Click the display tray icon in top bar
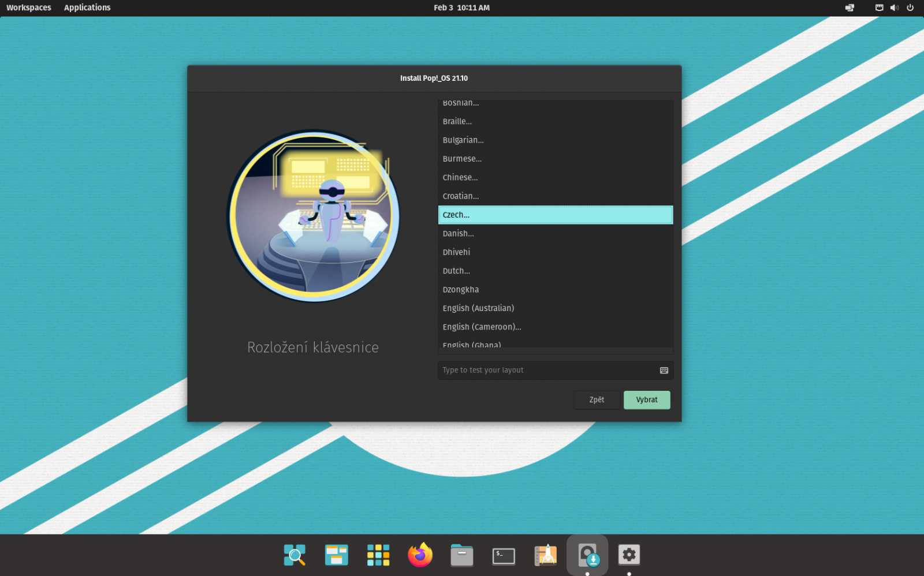This screenshot has width=924, height=576. pos(850,8)
